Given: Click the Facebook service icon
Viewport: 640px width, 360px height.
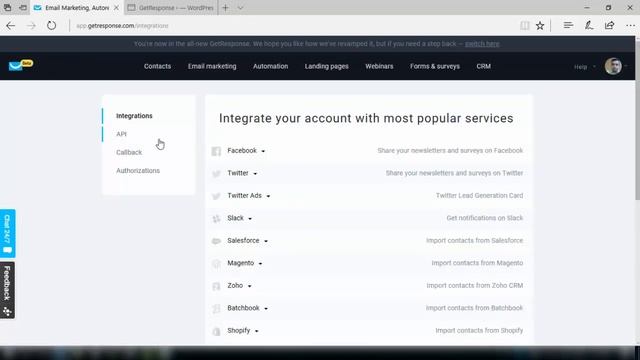Looking at the screenshot, I should 216,151.
